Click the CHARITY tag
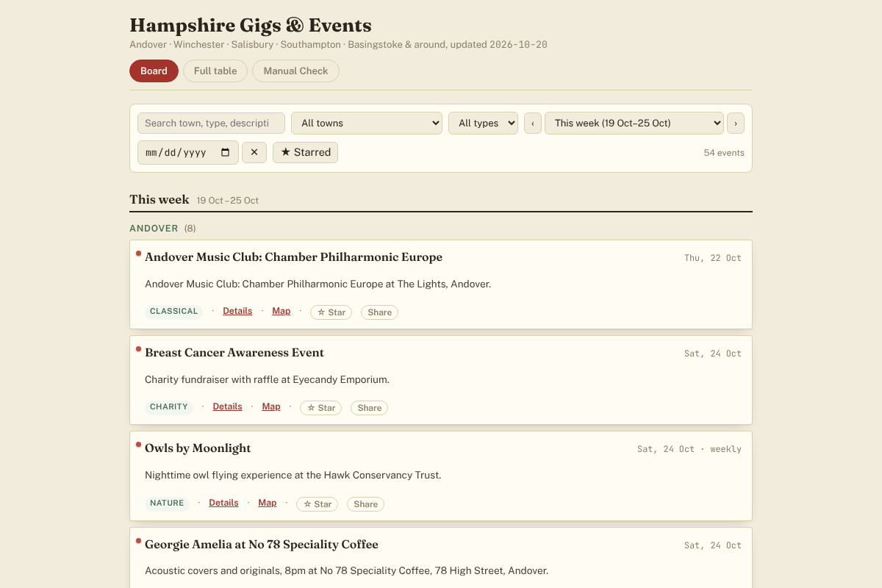 [x=169, y=407]
